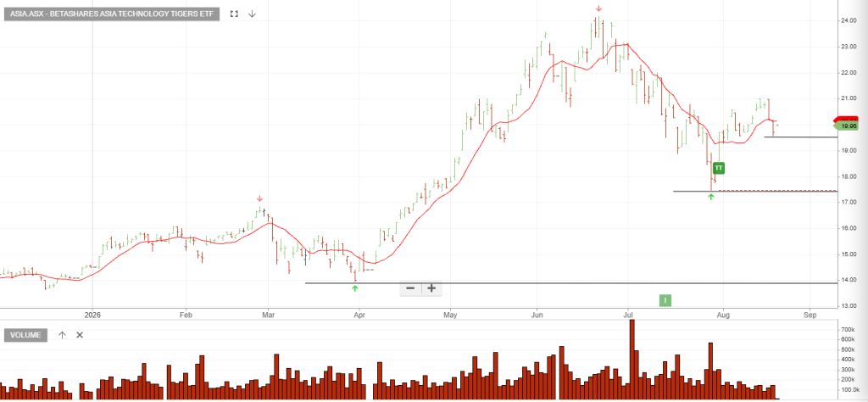868x402 pixels.
Task: Click the 2026 date axis label
Action: (x=92, y=314)
